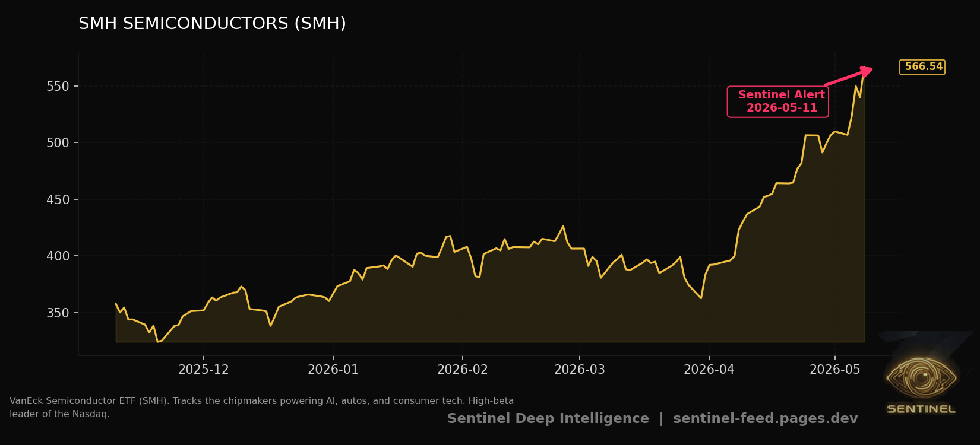Click the Sentinel Alert 2026-05-11 annotation box
Screen dimensions: 980x445
pos(777,101)
